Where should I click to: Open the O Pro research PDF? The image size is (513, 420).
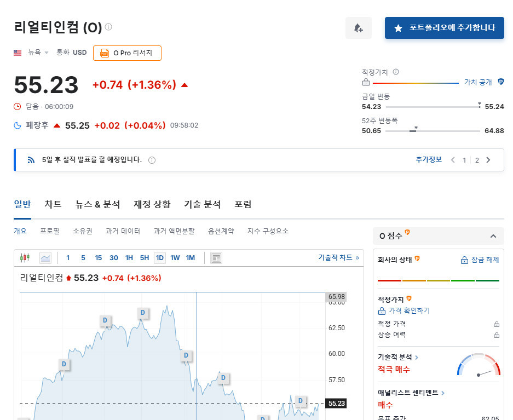point(127,53)
